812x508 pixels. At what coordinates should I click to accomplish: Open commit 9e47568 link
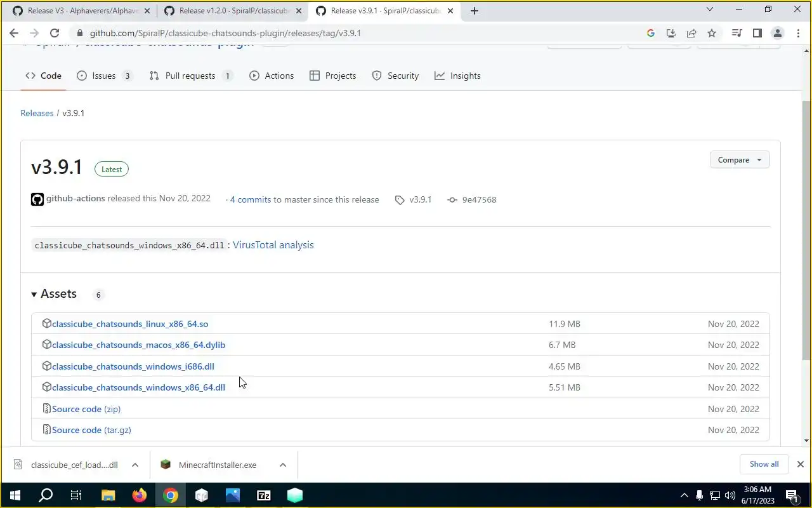click(x=472, y=199)
